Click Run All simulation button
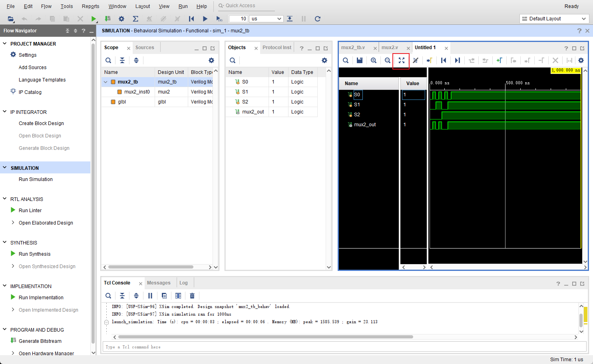Viewport: 593px width, 364px height. pos(205,19)
